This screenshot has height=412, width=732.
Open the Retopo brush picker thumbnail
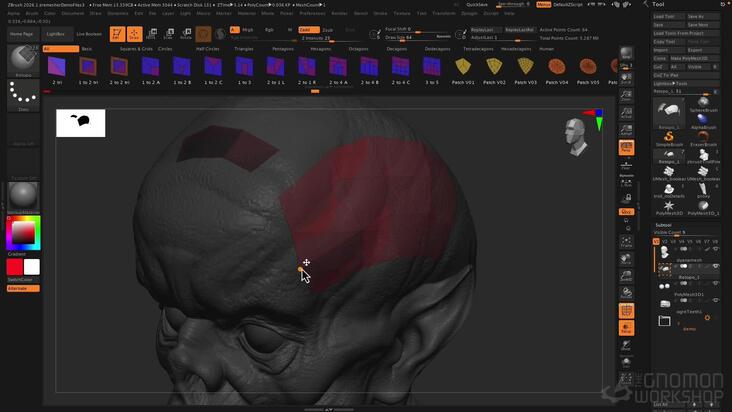click(x=23, y=60)
